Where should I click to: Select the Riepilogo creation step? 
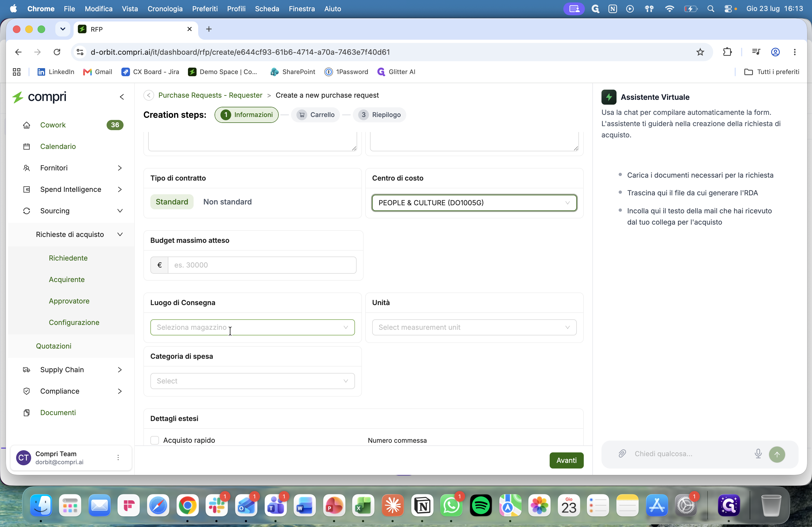click(379, 115)
